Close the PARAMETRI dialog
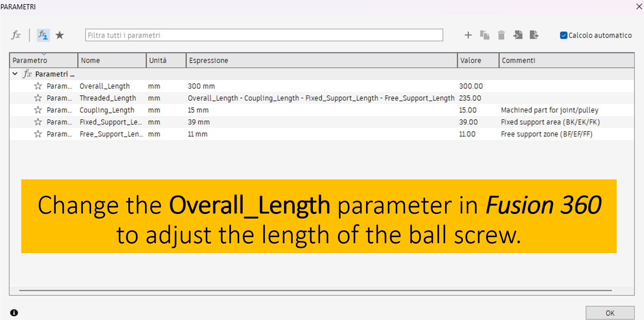The width and height of the screenshot is (644, 320). (x=639, y=6)
